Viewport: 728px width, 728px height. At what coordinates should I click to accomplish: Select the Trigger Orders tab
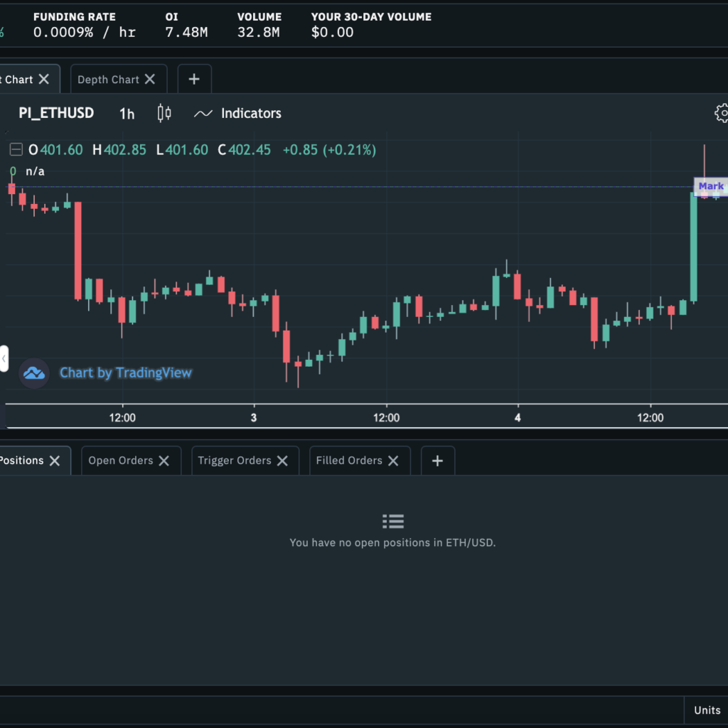235,460
